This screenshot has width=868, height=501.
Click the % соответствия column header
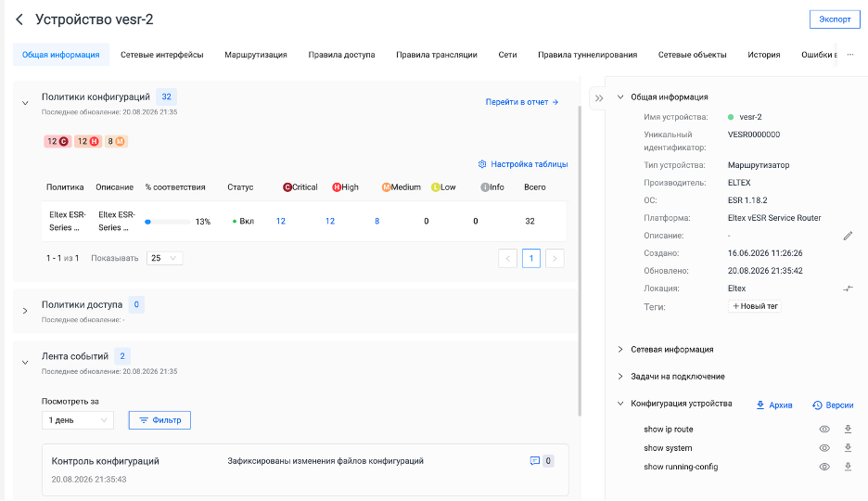[x=175, y=187]
